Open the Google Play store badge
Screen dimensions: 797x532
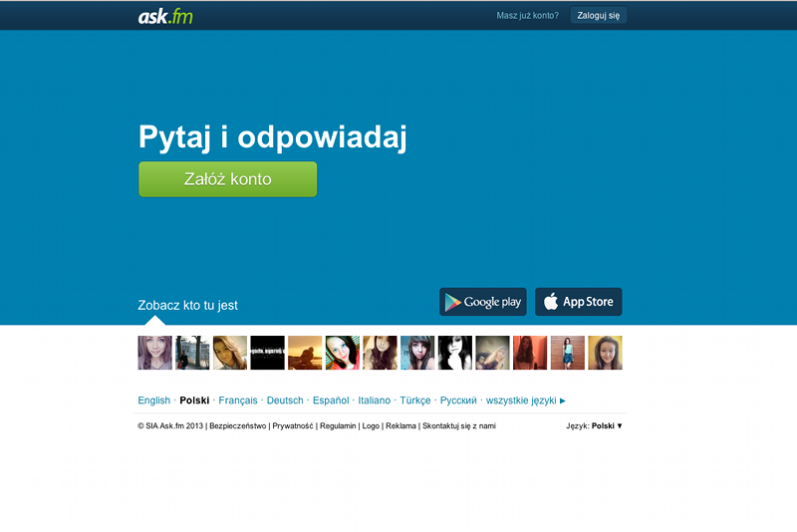point(483,302)
